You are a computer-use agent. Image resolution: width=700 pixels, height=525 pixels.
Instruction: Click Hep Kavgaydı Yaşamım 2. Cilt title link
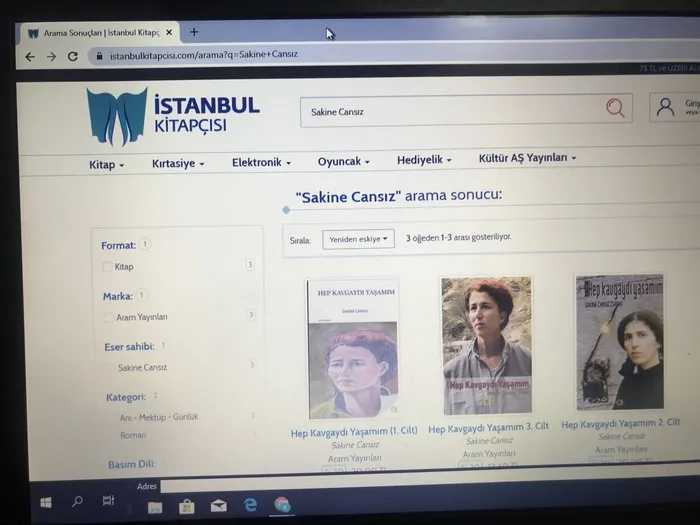pos(621,423)
